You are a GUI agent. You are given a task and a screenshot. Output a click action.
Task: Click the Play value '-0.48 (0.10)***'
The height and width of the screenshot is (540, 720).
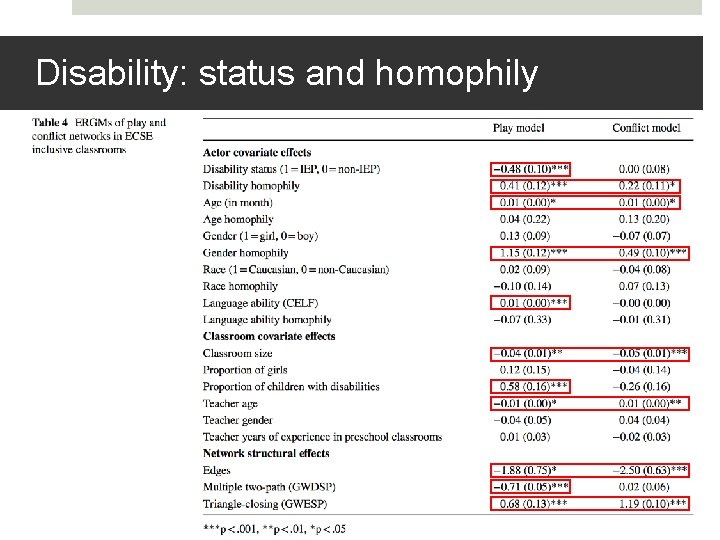tap(531, 169)
